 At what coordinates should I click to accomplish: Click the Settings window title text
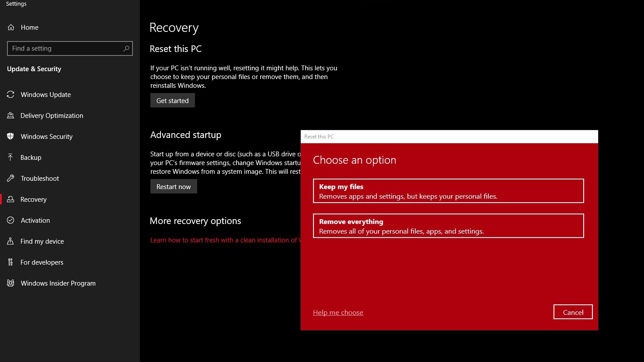(x=16, y=4)
